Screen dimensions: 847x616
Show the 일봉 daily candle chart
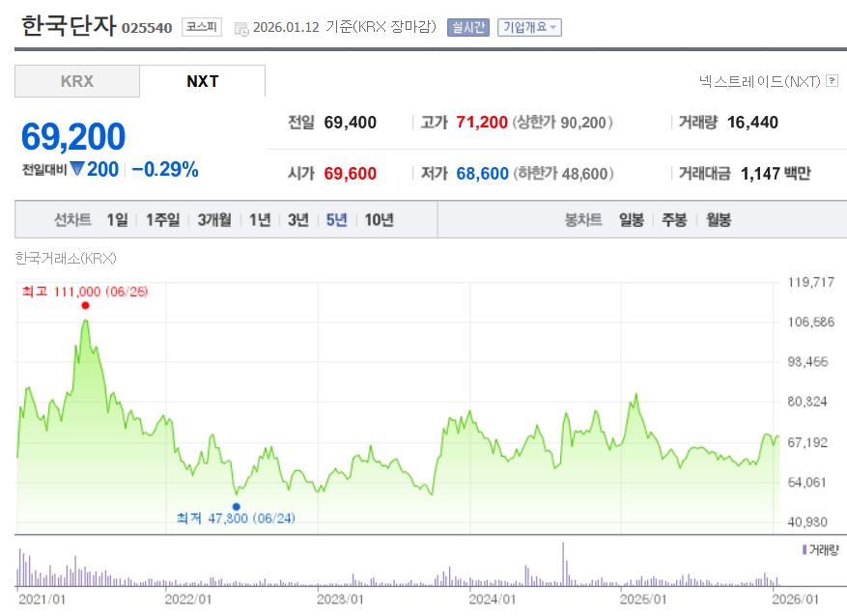click(632, 220)
